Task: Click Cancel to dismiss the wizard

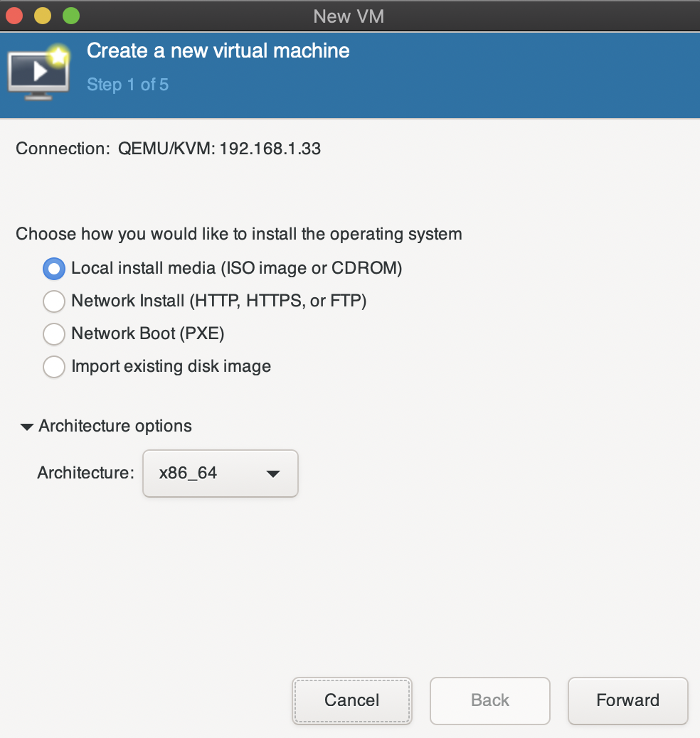Action: [351, 701]
